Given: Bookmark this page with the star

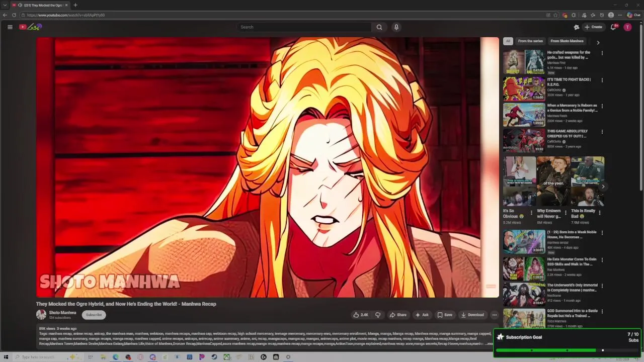Looking at the screenshot, I should [555, 15].
